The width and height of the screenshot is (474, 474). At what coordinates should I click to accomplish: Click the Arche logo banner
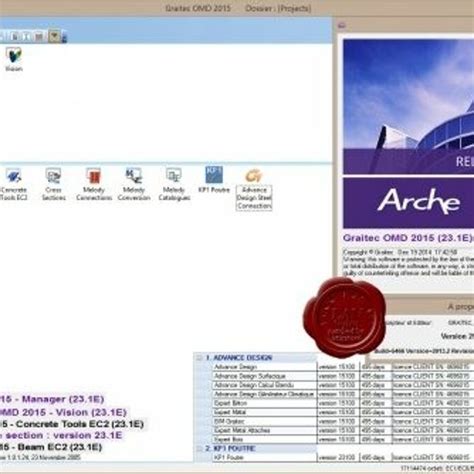tap(408, 203)
